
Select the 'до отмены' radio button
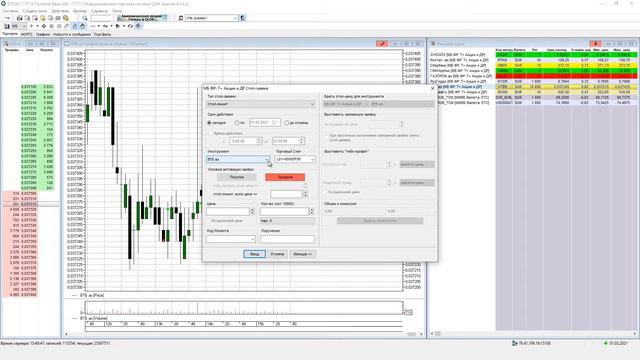point(287,122)
